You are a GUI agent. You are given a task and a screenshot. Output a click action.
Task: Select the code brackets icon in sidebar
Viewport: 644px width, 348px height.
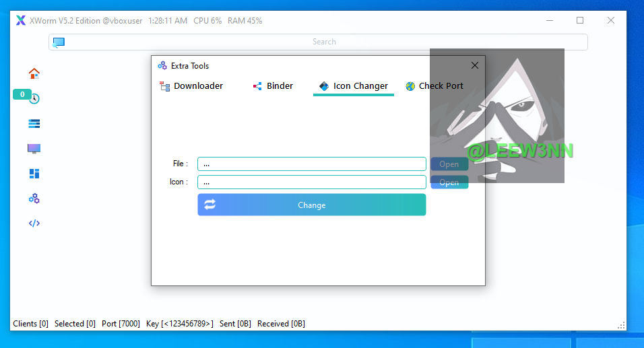(x=34, y=223)
